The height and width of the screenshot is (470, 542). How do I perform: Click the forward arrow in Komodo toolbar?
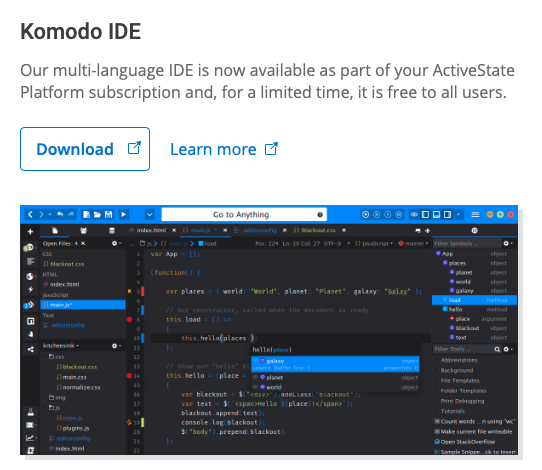[41, 215]
